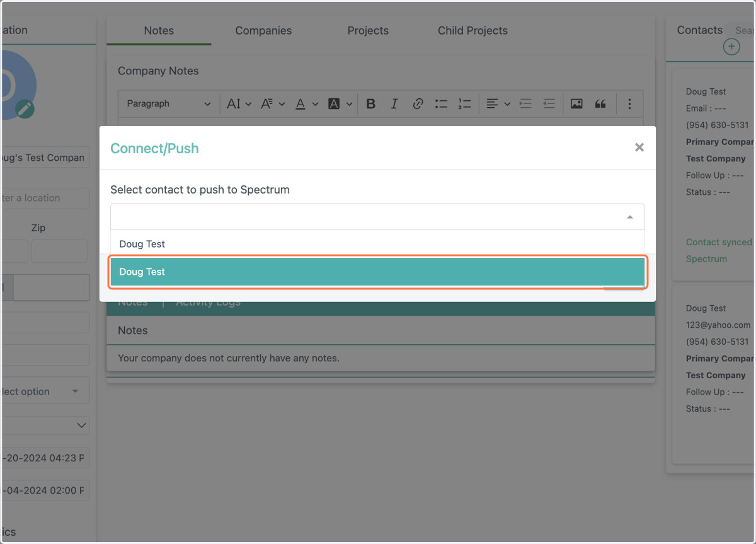Open the Companies tab
The width and height of the screenshot is (756, 544).
(263, 30)
